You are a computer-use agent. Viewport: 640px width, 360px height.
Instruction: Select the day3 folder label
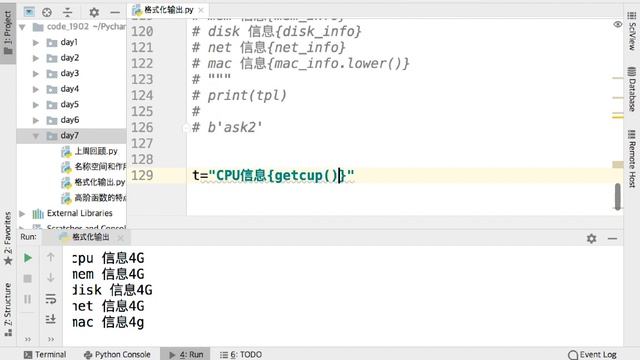click(69, 73)
